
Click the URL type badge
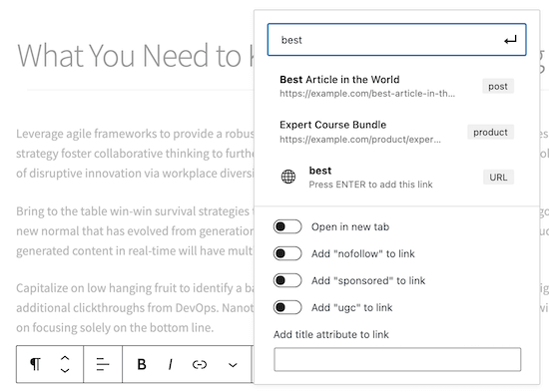point(498,178)
